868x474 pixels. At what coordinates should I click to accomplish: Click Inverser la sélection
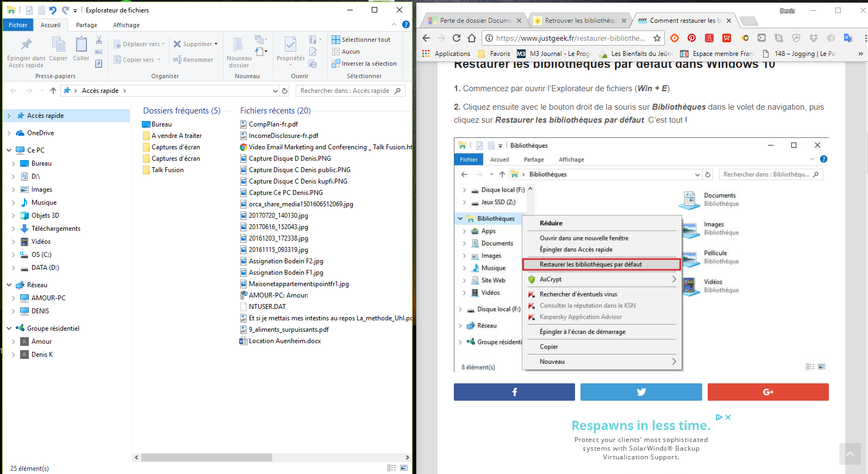point(364,64)
